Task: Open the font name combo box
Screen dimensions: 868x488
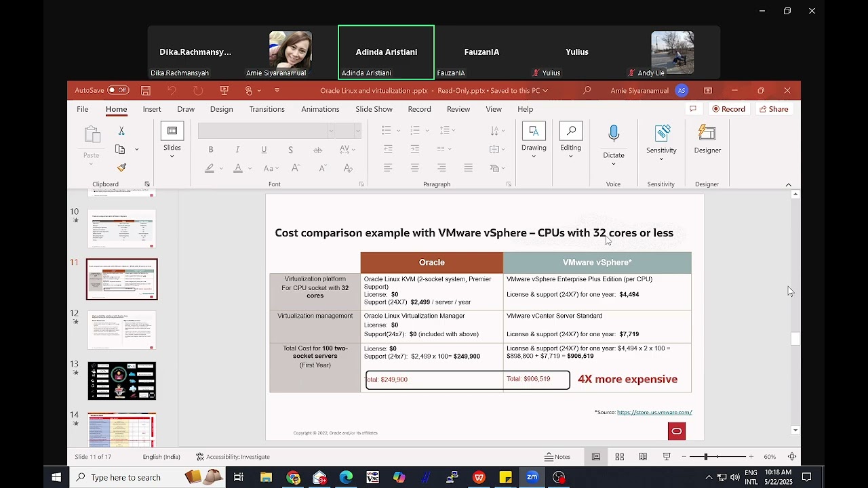Action: [267, 131]
